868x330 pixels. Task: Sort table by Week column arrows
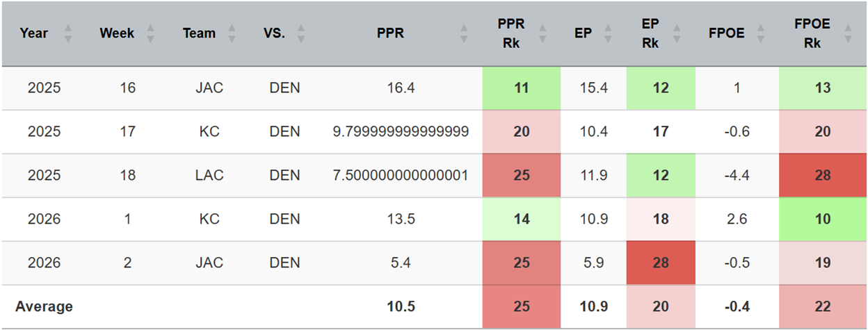151,33
